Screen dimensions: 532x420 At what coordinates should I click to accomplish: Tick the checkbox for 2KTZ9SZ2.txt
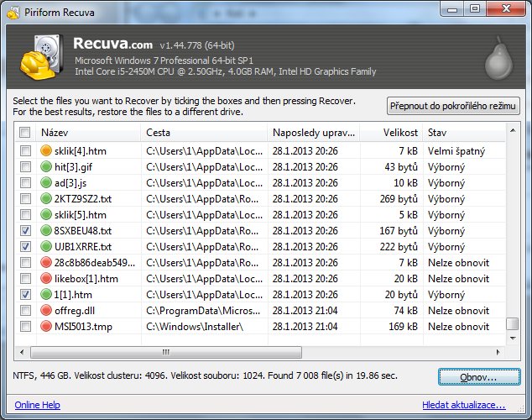[25, 198]
